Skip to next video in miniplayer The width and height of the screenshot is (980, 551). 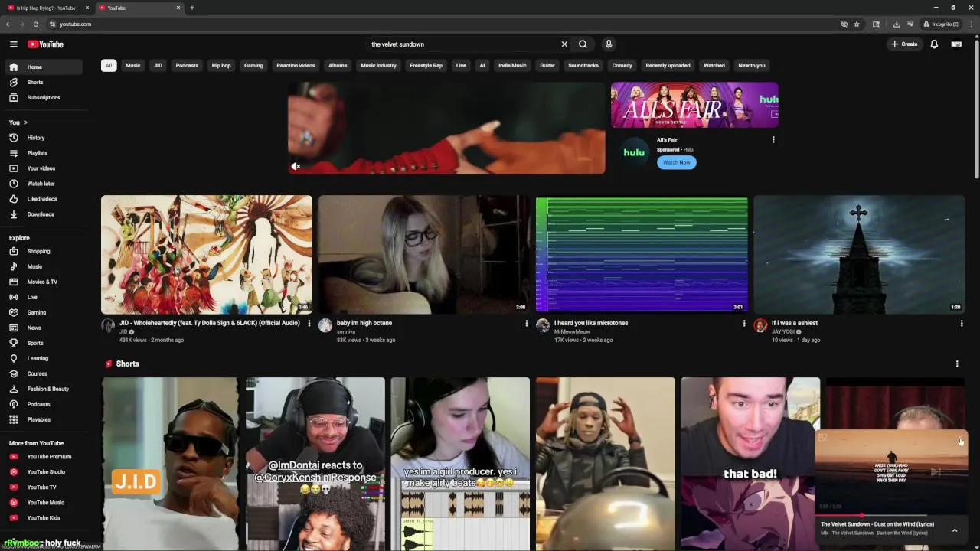click(x=936, y=472)
